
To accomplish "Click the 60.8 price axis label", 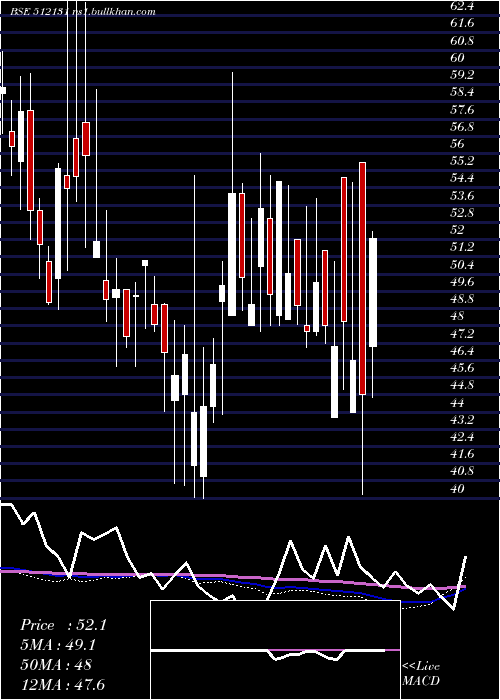I will pos(462,41).
